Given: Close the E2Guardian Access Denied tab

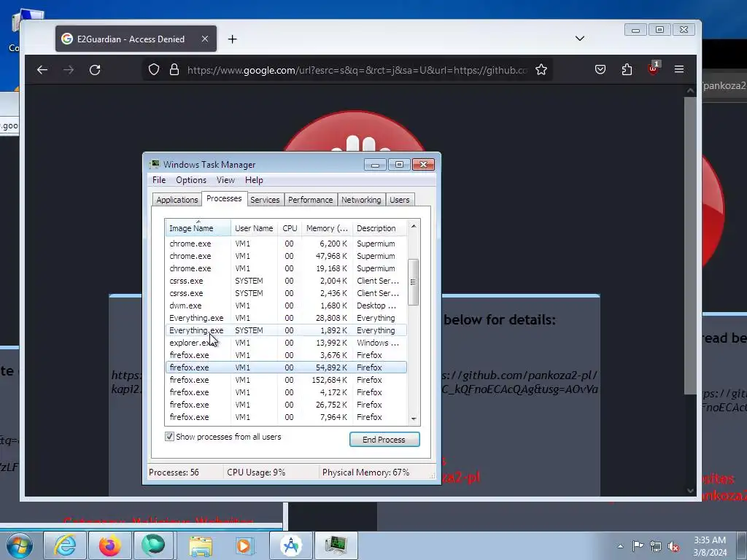Looking at the screenshot, I should click(x=205, y=39).
